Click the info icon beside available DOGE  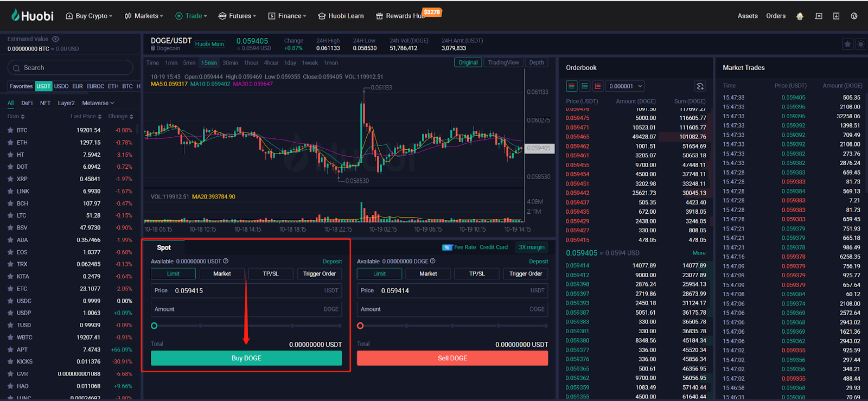point(432,261)
